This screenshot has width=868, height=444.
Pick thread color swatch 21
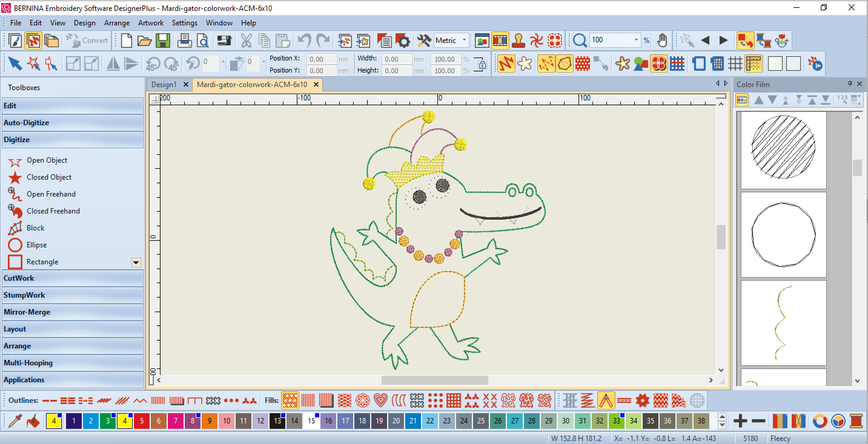click(x=412, y=421)
